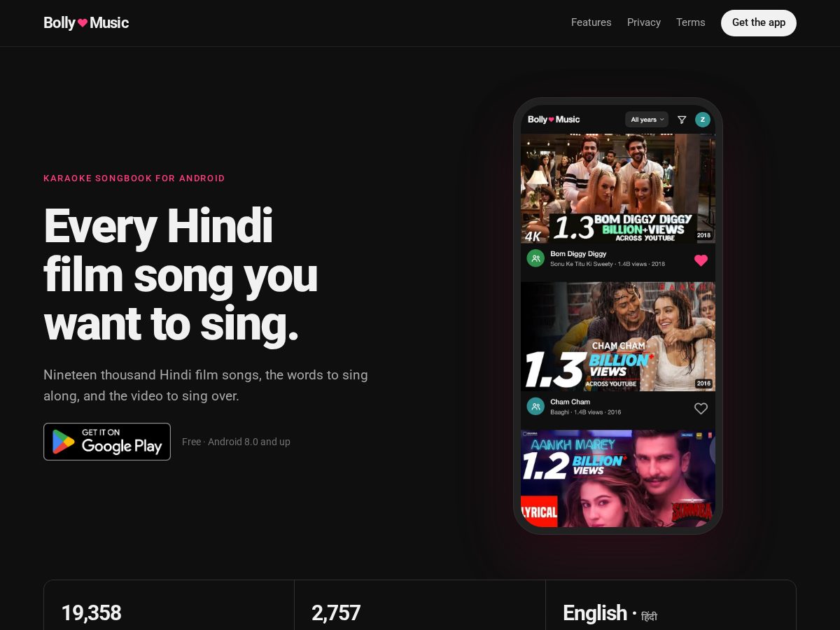Click the Bolly Music logo in header
Screen dimensions: 840x630
point(86,22)
